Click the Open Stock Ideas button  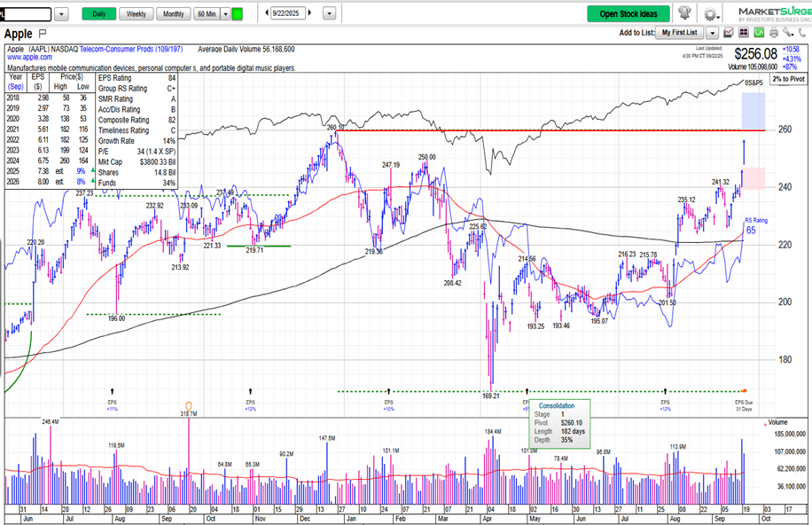(x=629, y=14)
